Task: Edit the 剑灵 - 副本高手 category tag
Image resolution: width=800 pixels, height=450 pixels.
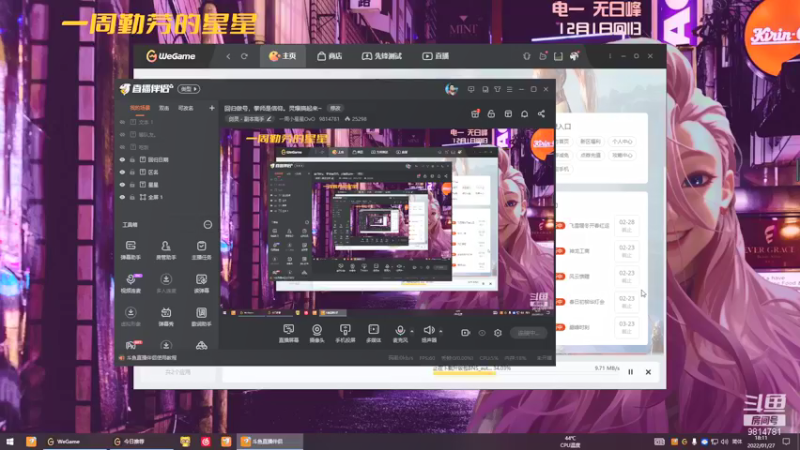Action: pos(250,119)
